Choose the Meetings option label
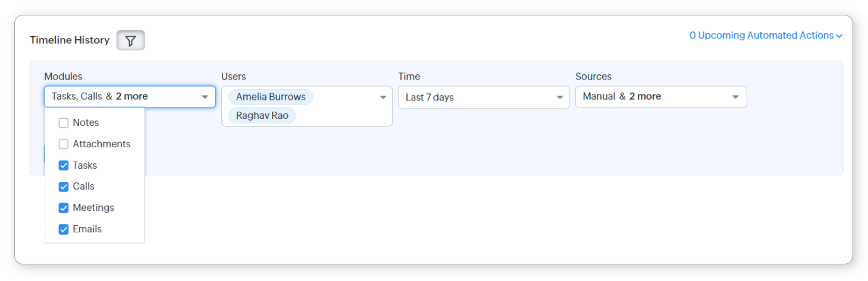Image resolution: width=868 pixels, height=281 pixels. click(93, 208)
